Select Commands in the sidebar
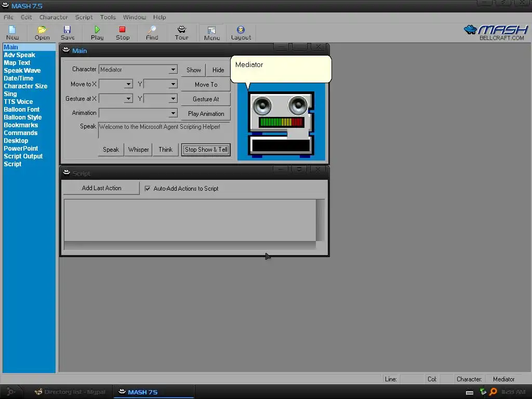 [20, 133]
